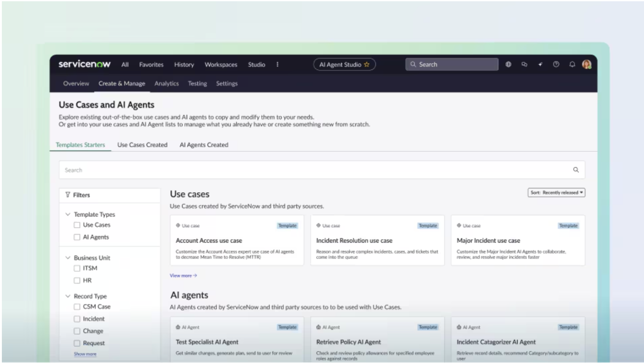Click the sparkle AI assistant icon
Image resolution: width=644 pixels, height=363 pixels.
(x=540, y=65)
